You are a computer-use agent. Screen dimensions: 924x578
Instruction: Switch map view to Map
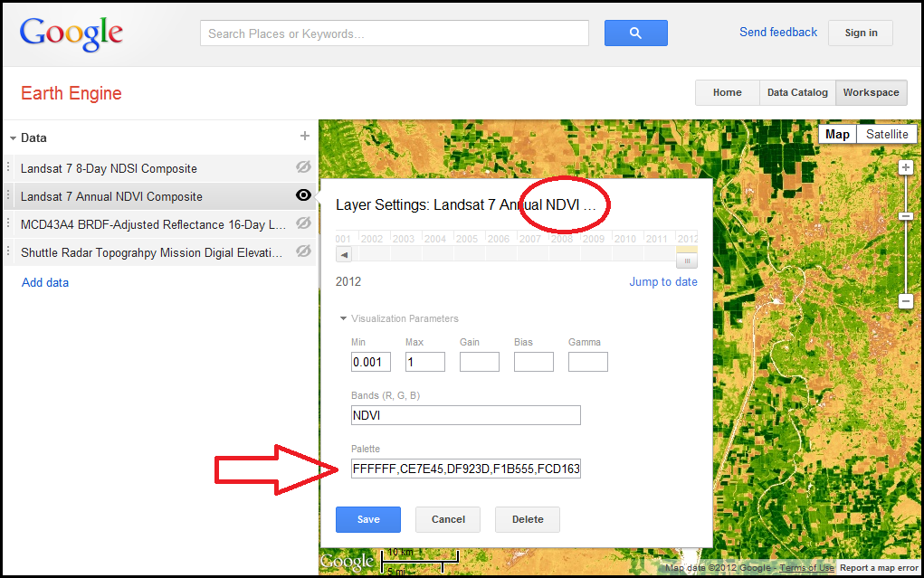[837, 135]
